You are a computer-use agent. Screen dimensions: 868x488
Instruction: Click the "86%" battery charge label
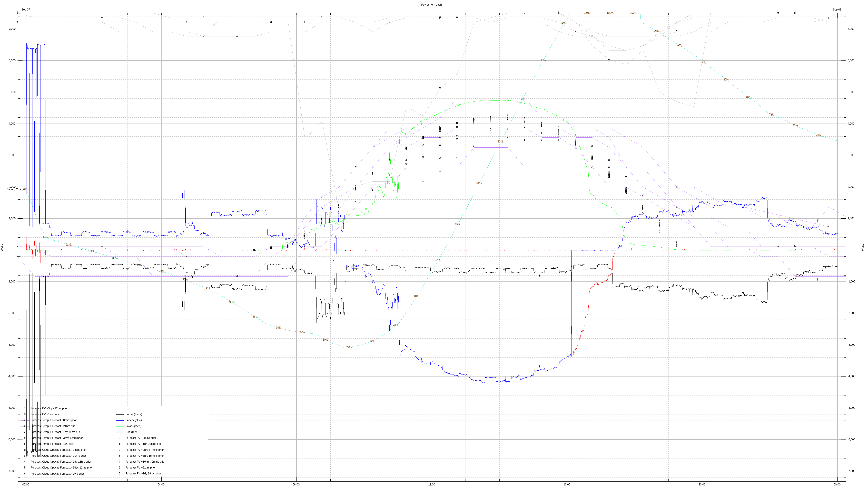[726, 80]
